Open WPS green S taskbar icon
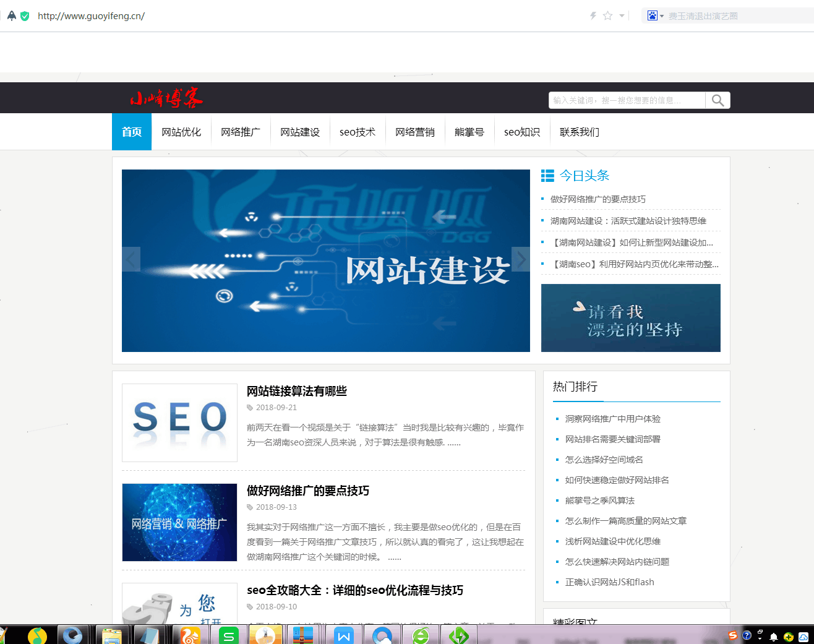 click(x=228, y=635)
